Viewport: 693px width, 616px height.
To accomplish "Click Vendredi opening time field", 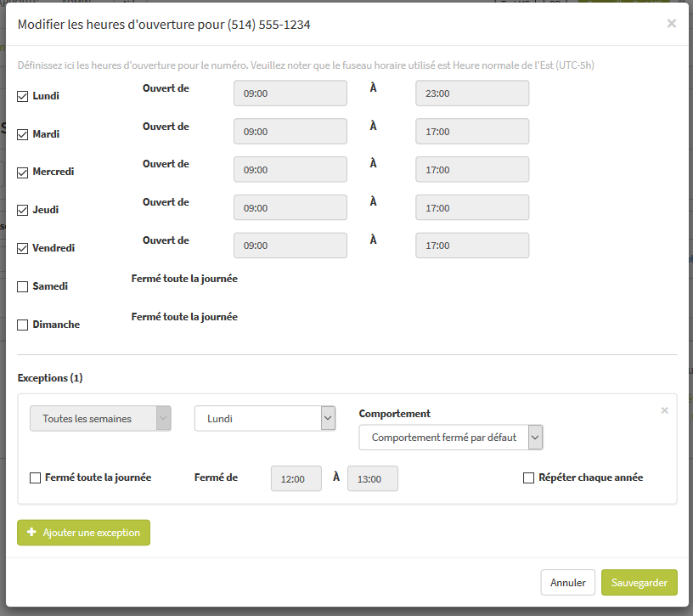I will click(290, 246).
